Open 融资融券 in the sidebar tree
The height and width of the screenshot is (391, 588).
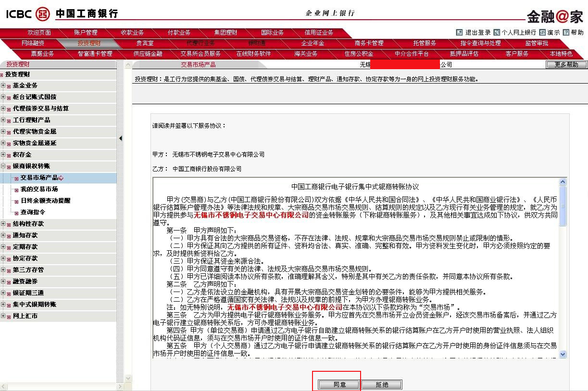click(x=25, y=281)
